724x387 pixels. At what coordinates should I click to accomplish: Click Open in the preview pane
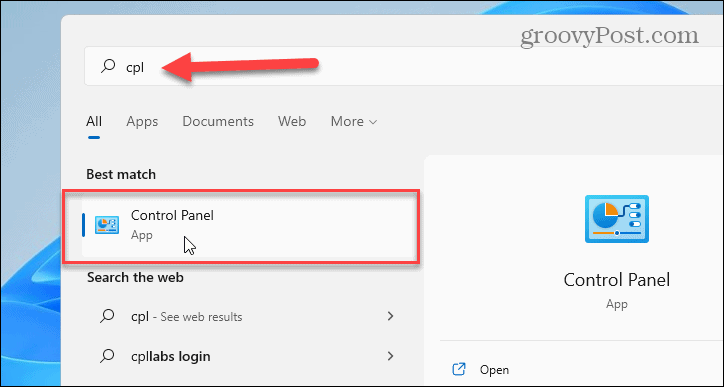point(494,370)
